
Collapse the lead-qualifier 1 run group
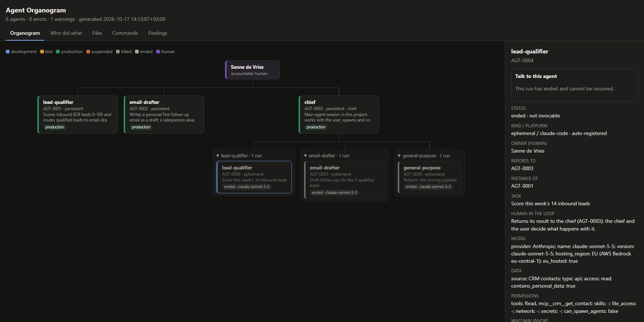click(218, 156)
